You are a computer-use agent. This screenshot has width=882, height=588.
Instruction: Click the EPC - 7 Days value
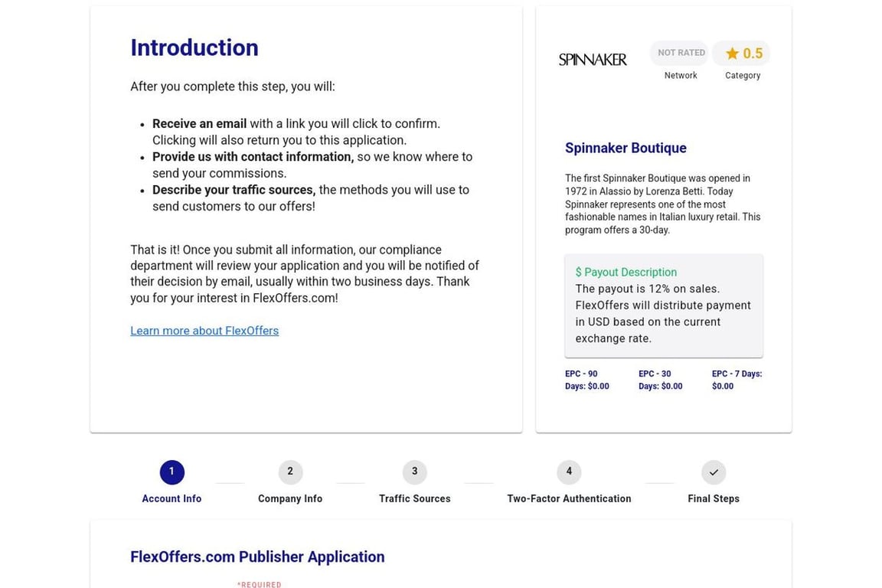(737, 380)
